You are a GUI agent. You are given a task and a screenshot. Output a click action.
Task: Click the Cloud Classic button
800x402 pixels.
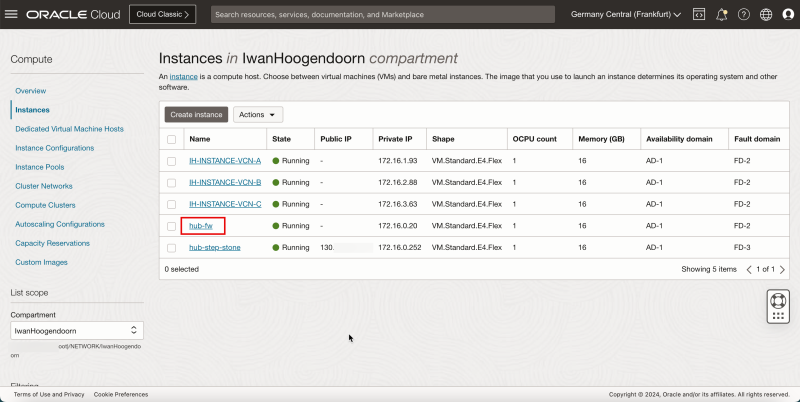tap(162, 15)
